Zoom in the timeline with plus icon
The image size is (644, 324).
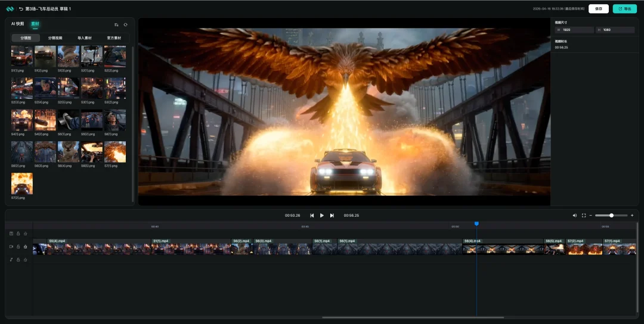pyautogui.click(x=632, y=215)
